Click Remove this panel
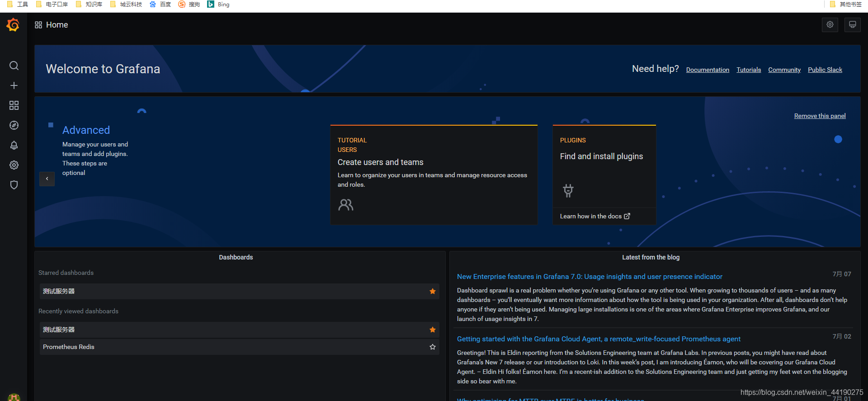Image resolution: width=868 pixels, height=401 pixels. 820,116
